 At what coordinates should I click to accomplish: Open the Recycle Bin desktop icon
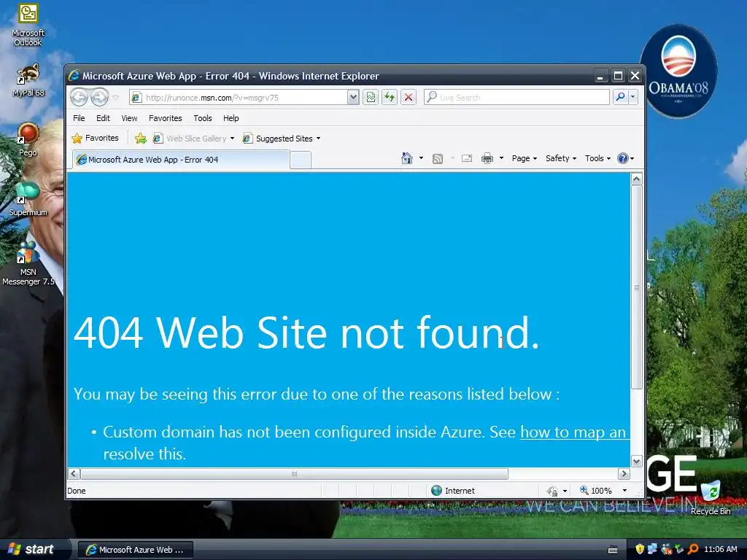coord(711,498)
